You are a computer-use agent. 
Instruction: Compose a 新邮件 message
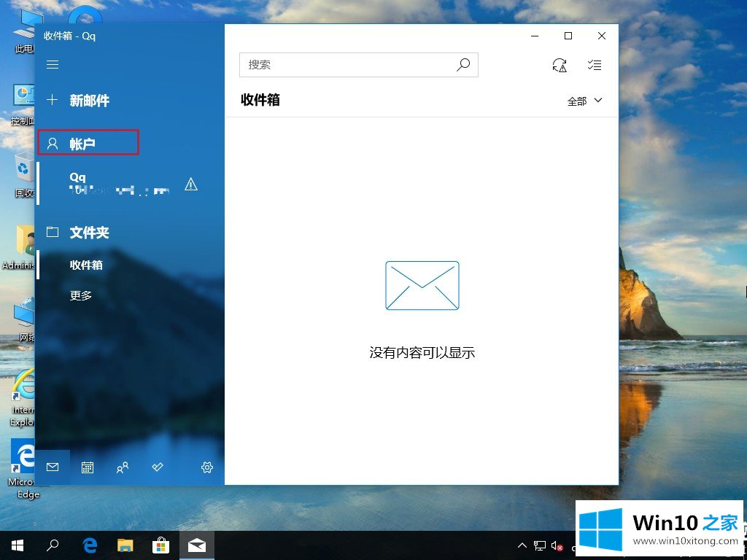tap(89, 101)
